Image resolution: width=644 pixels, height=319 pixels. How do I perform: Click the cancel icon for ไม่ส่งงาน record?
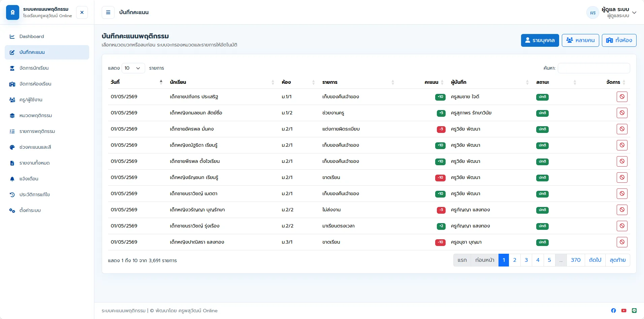tap(622, 210)
